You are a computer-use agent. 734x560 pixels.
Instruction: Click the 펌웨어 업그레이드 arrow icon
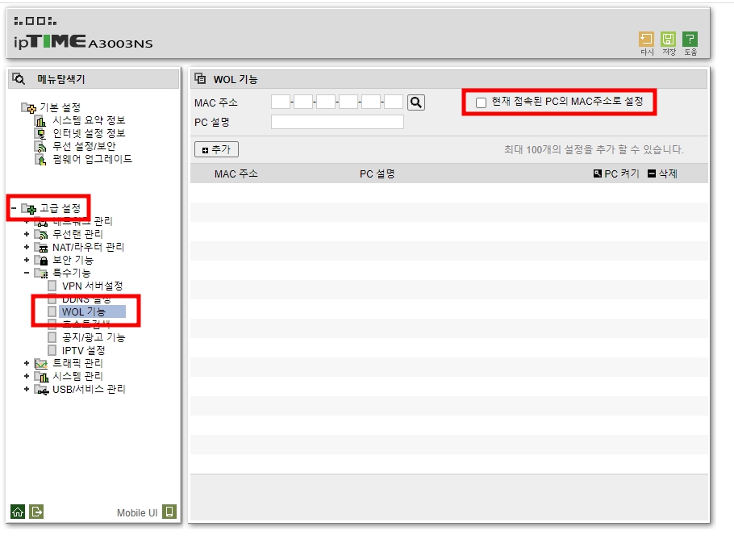tap(40, 160)
